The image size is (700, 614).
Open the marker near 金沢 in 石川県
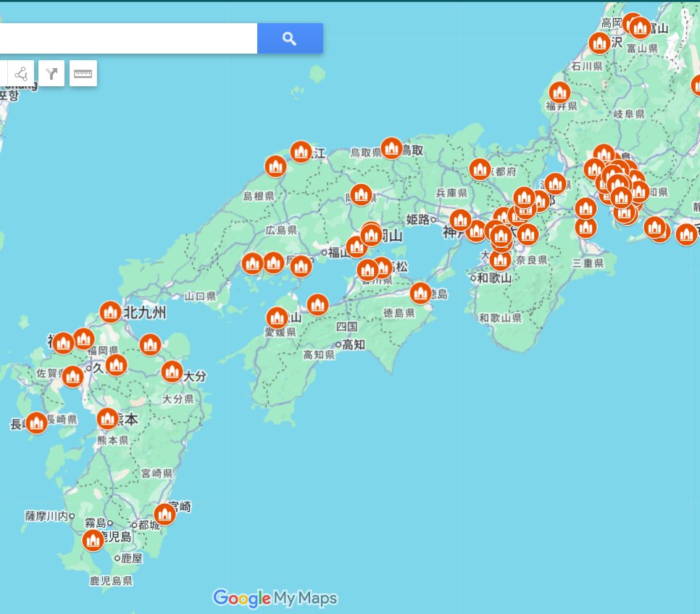tap(599, 43)
